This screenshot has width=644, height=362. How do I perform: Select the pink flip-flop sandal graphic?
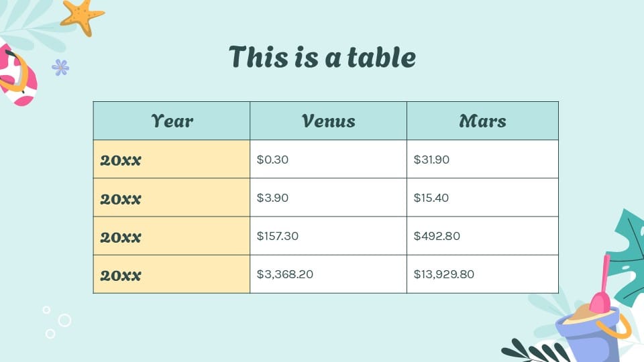(16, 75)
